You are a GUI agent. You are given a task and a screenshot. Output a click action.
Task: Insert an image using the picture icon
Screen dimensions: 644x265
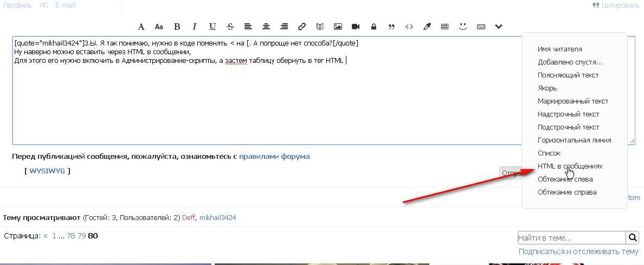click(338, 27)
